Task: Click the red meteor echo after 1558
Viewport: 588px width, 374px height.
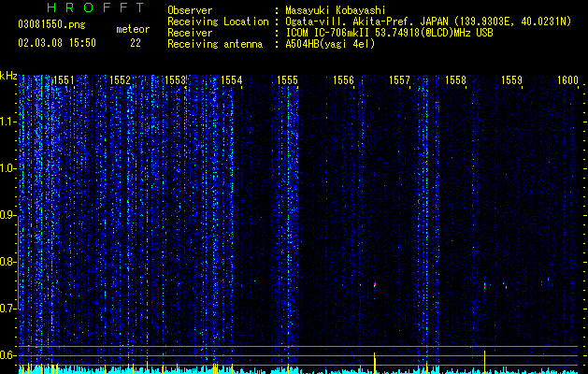Action: pyautogui.click(x=484, y=286)
